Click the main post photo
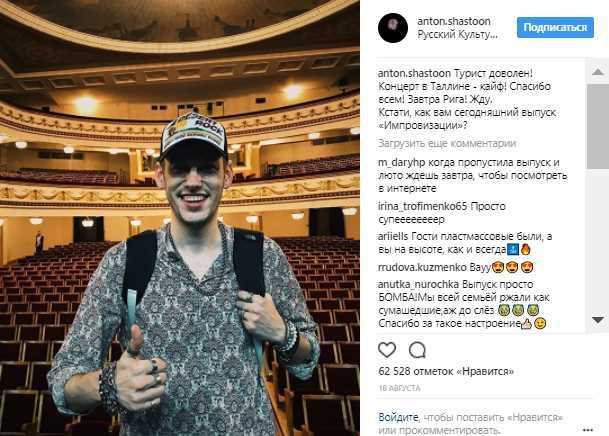This screenshot has height=436, width=609. click(x=179, y=218)
